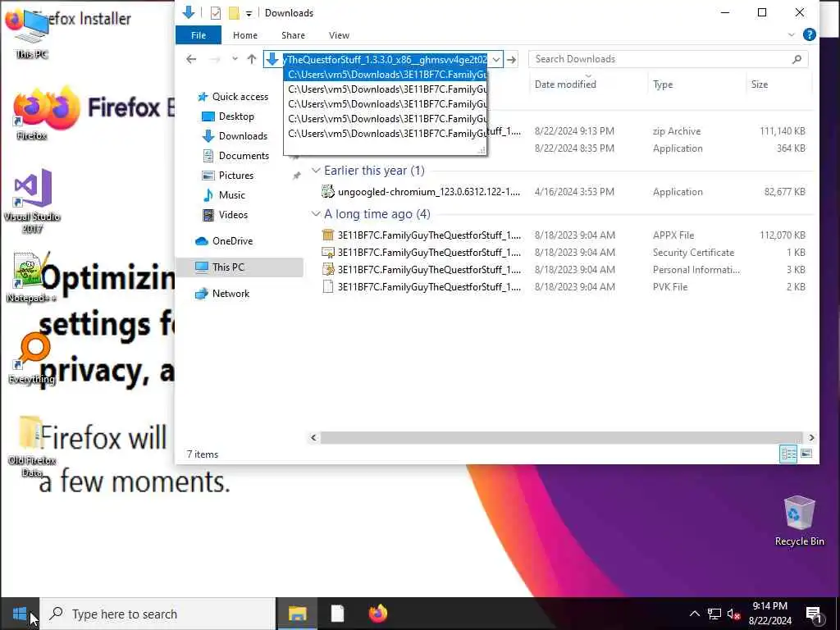Click the network tray icon
Screen dimensions: 840x630
[x=714, y=614]
